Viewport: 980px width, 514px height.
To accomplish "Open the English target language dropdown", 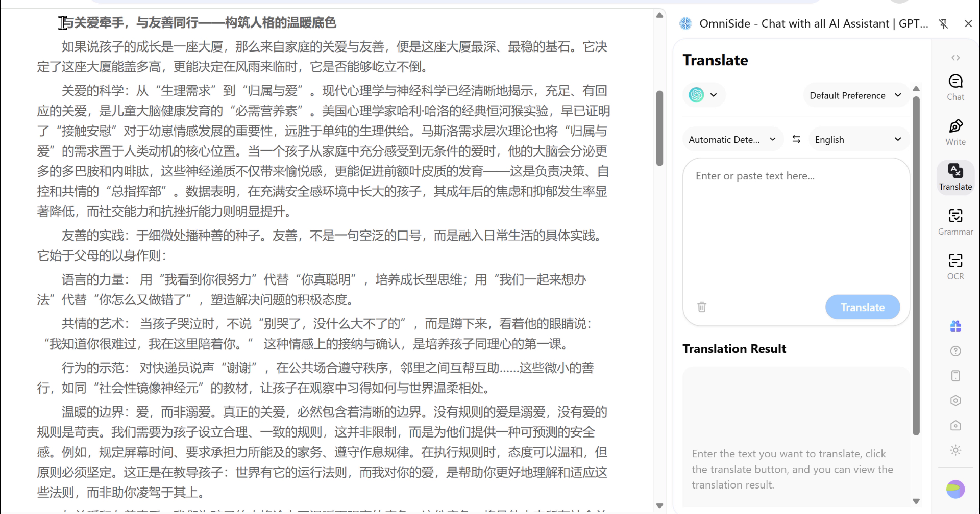I will [x=857, y=139].
